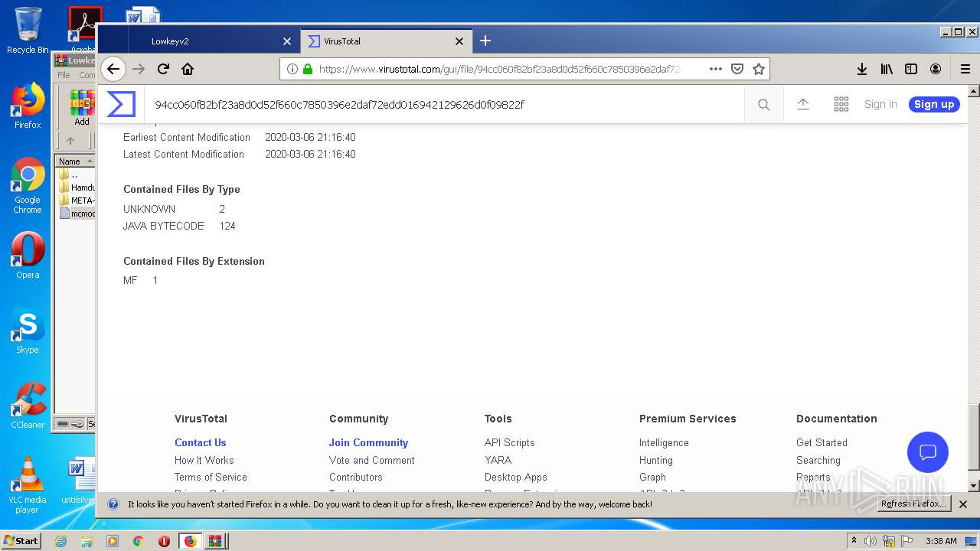
Task: View site information icon in URL bar
Action: [292, 69]
